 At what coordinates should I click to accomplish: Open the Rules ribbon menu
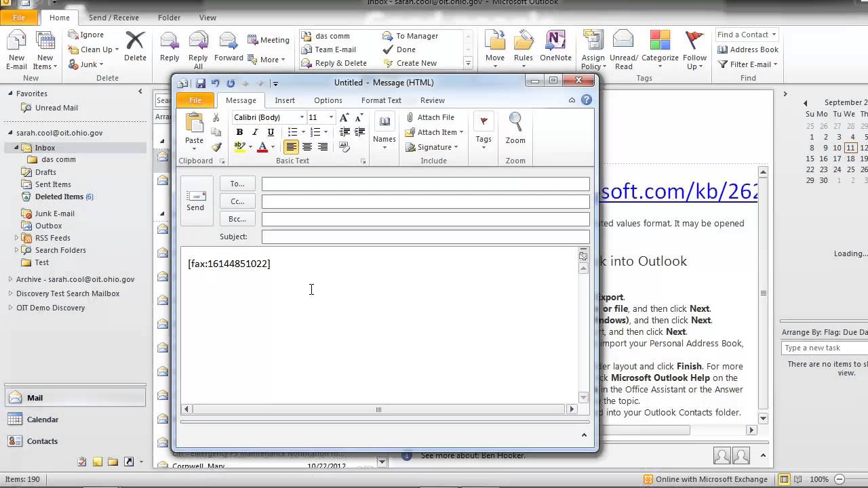[523, 50]
